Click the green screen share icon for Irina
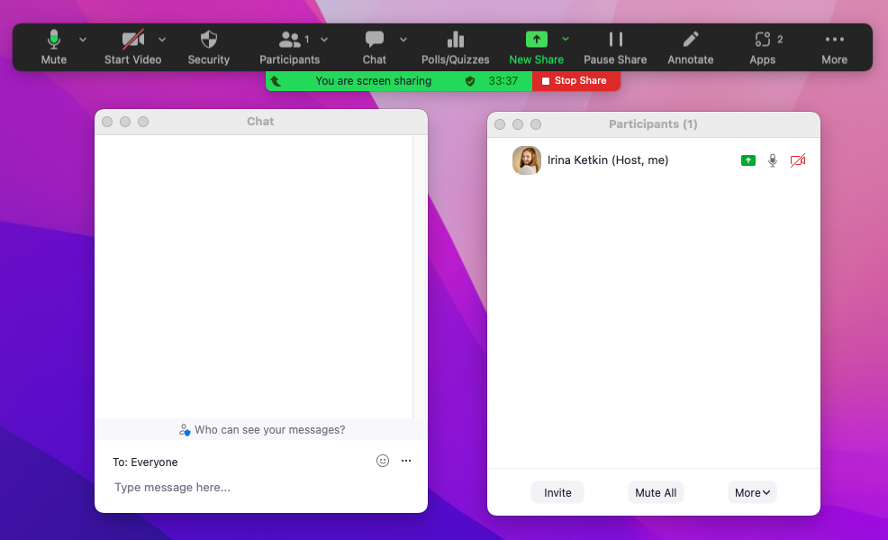Viewport: 888px width, 540px height. (748, 161)
